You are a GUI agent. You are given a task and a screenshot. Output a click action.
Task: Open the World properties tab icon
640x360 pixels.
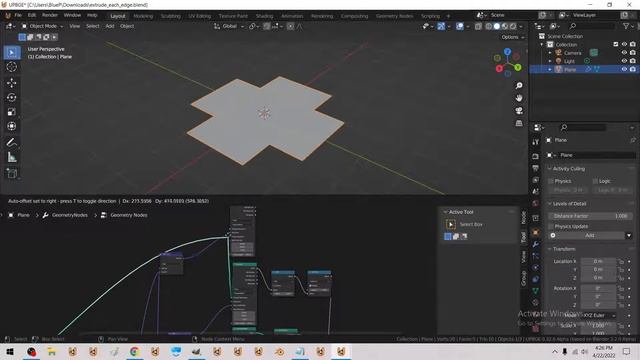coord(536,203)
